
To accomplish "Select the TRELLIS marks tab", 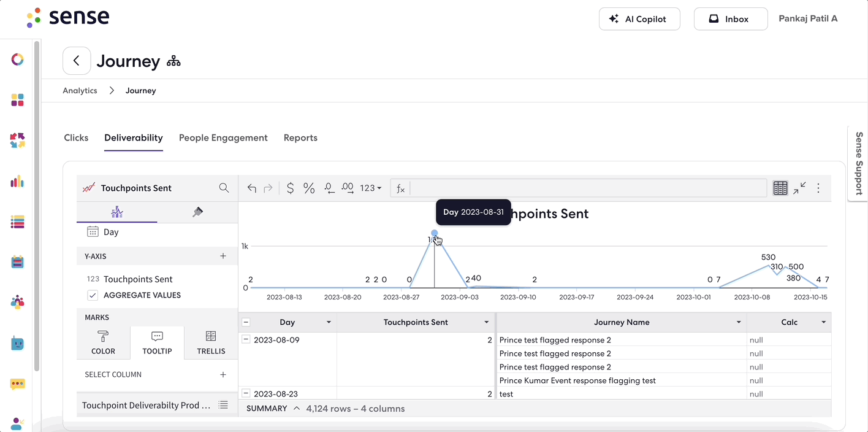I will click(x=211, y=343).
